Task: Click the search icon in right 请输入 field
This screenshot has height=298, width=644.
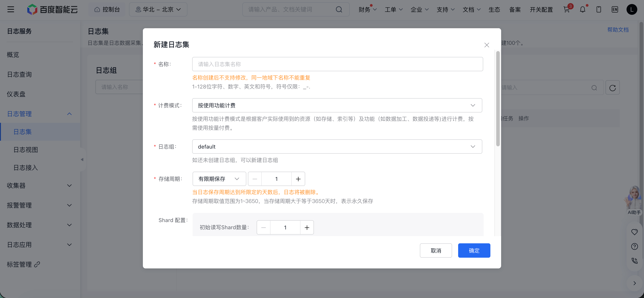Action: (594, 88)
